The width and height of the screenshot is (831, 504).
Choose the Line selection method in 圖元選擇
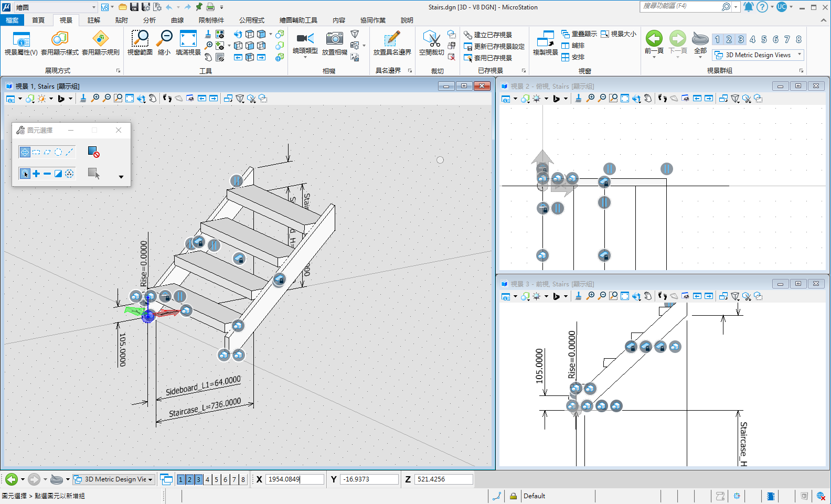pyautogui.click(x=69, y=152)
